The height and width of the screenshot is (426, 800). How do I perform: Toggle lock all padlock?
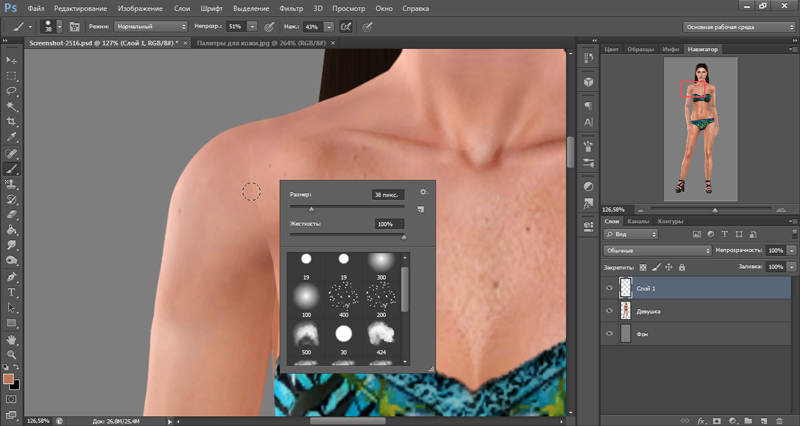682,267
